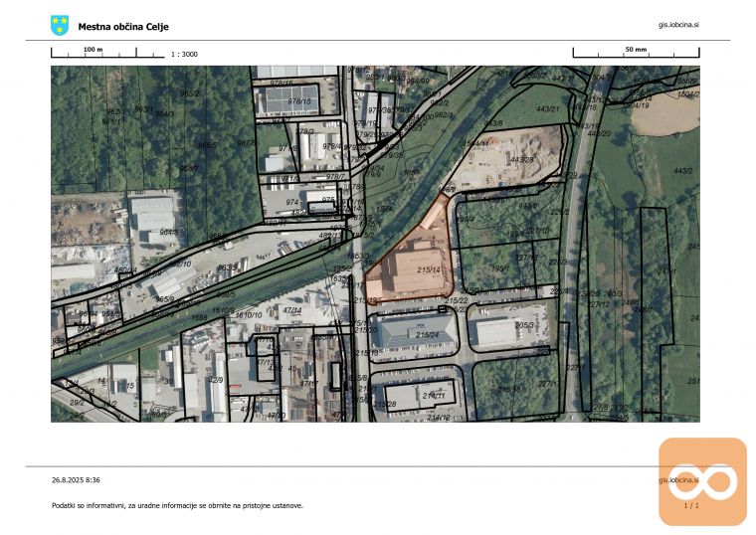
Task: Click parcel label 443/28
Action: [522, 159]
